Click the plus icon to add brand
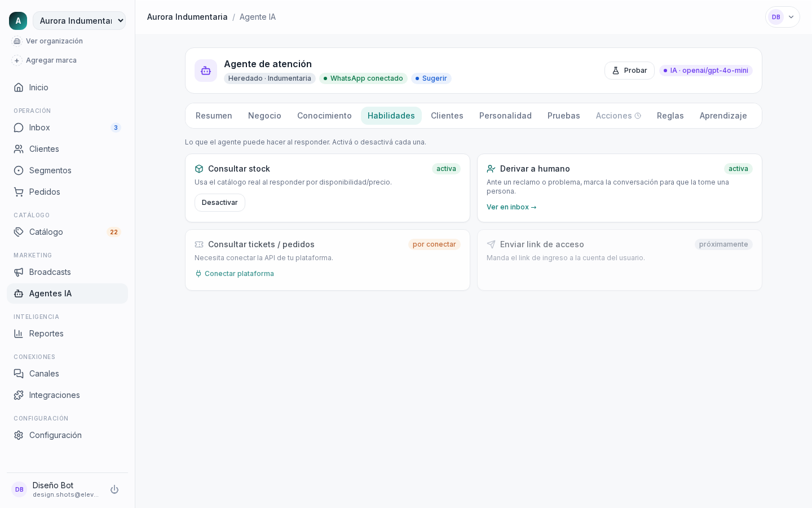 click(x=17, y=60)
